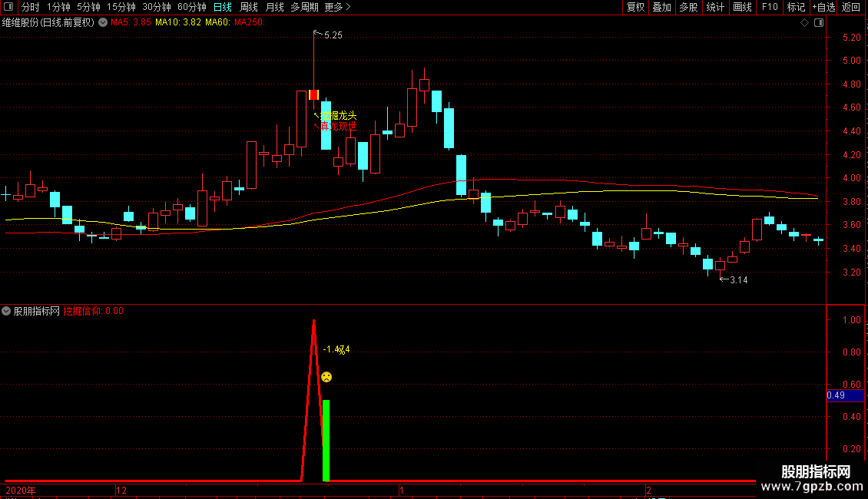Click the -1.4% value label in indicator
Image resolution: width=868 pixels, height=499 pixels.
(x=336, y=349)
